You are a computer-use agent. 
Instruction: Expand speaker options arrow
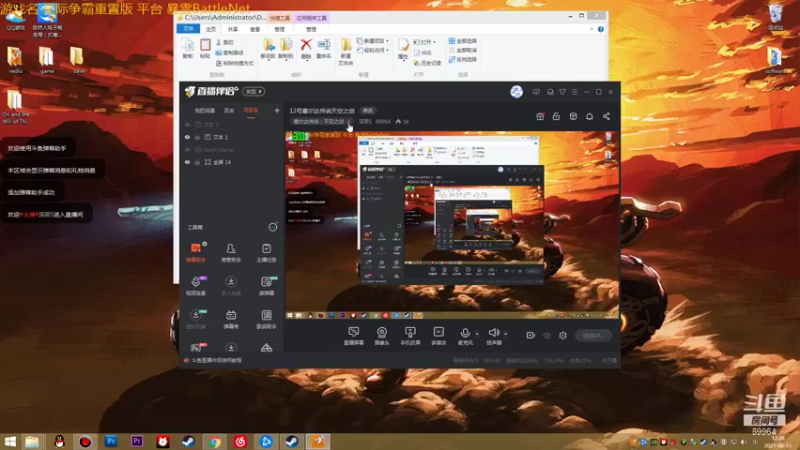coord(506,334)
